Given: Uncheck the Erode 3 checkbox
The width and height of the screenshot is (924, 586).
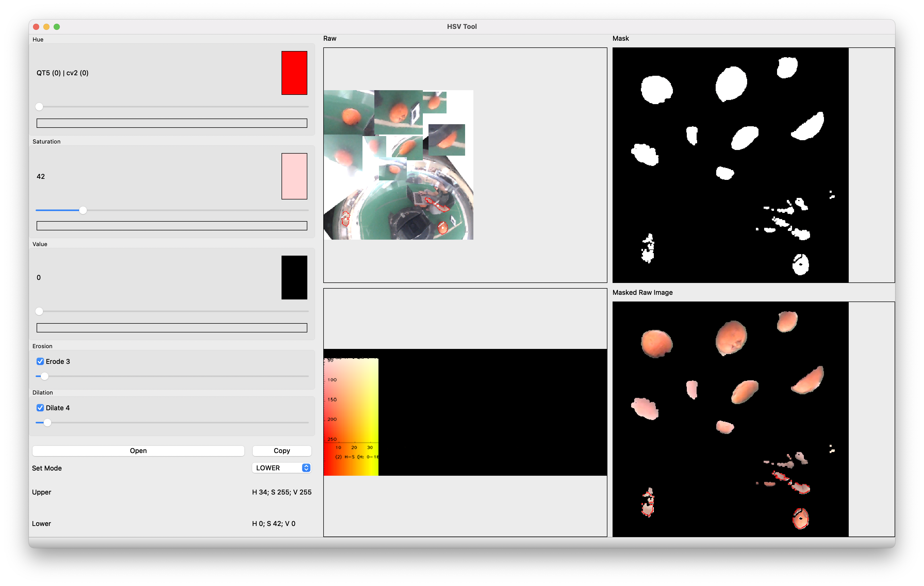Looking at the screenshot, I should click(40, 361).
